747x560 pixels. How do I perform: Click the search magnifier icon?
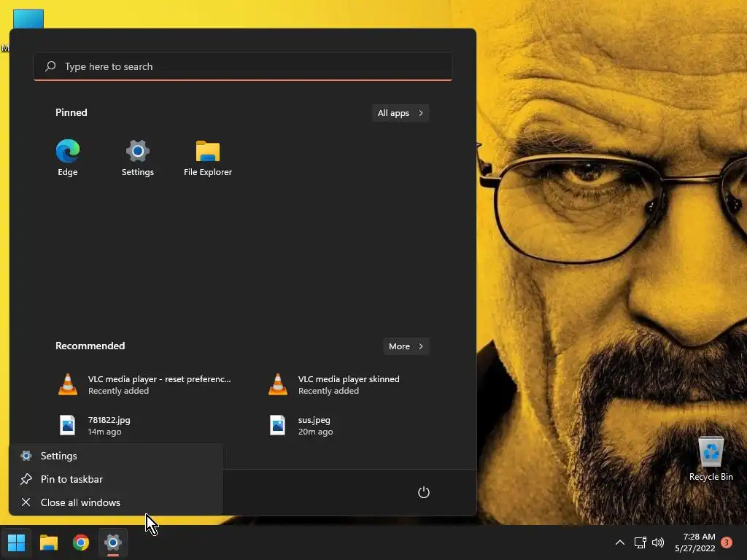pyautogui.click(x=50, y=66)
